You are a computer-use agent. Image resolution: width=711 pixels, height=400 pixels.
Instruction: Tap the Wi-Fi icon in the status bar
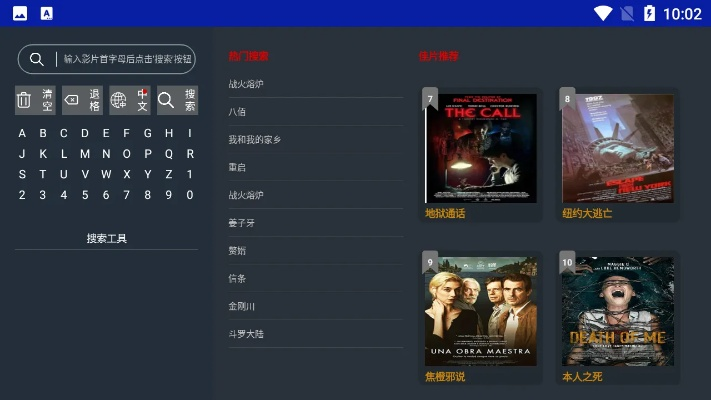pyautogui.click(x=603, y=13)
